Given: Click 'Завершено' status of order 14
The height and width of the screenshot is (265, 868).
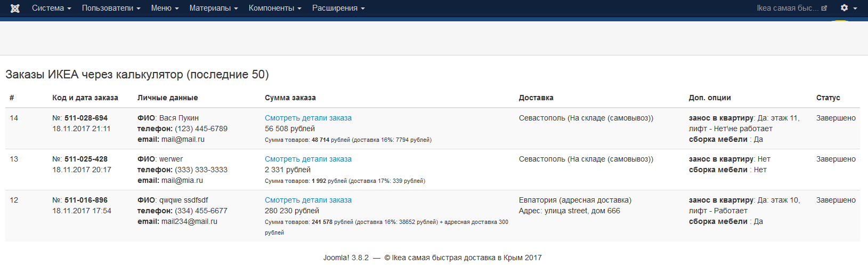Looking at the screenshot, I should (836, 118).
